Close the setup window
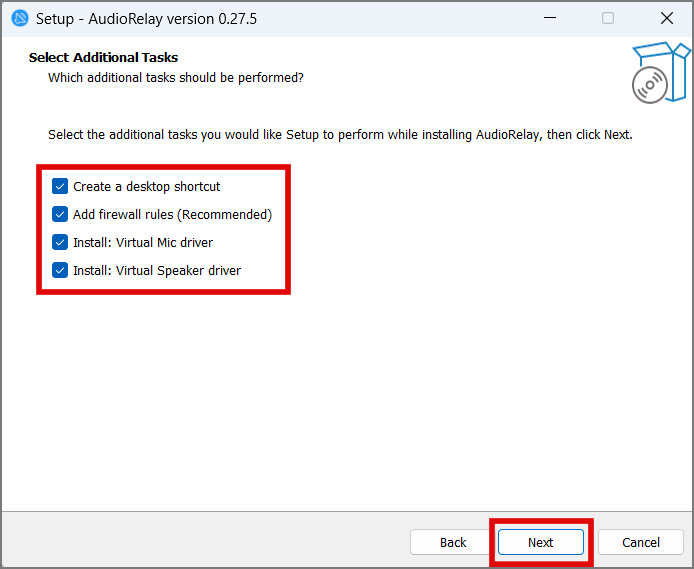694x569 pixels. click(x=667, y=18)
